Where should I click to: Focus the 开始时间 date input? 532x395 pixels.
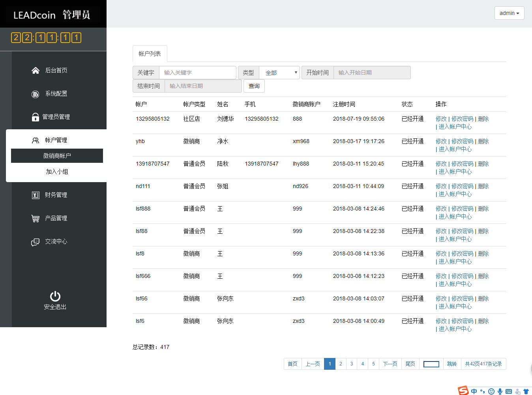[372, 73]
